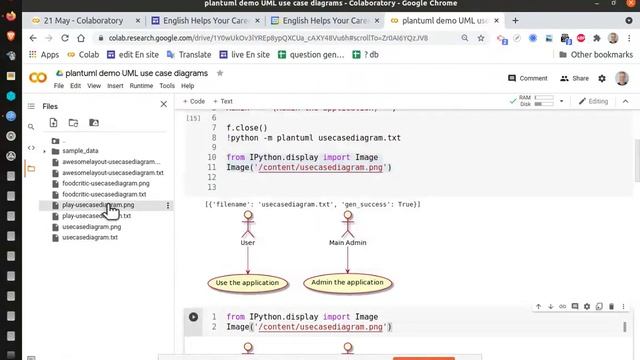
Task: Expand the sample_data folder
Action: [44, 151]
